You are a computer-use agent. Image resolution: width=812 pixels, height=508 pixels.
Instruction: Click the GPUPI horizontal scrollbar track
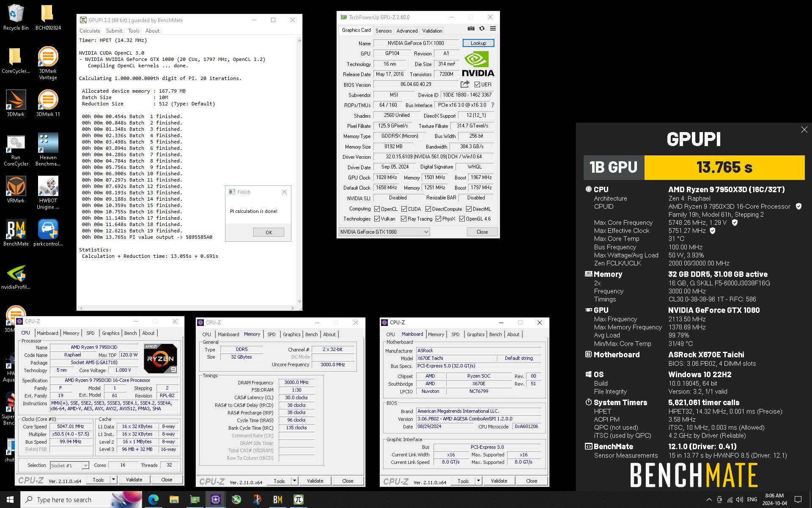tap(187, 308)
